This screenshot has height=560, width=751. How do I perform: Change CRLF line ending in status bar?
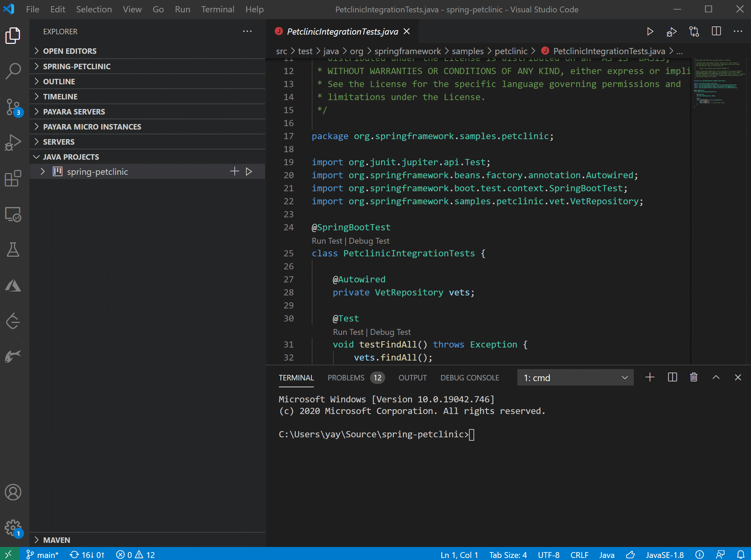click(x=579, y=555)
